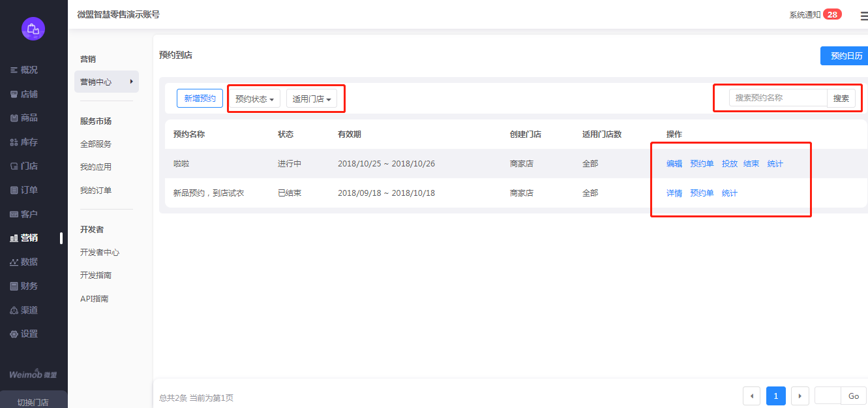Viewport: 868px width, 408px height.
Task: Click 编辑 link for the 啦啦 appointment
Action: [674, 164]
